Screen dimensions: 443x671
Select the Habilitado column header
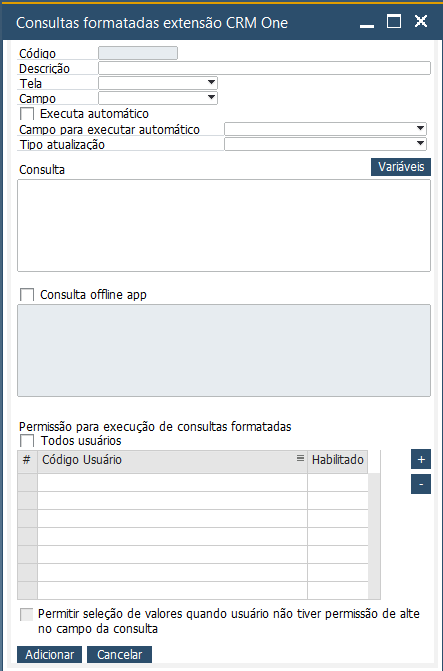(x=338, y=461)
